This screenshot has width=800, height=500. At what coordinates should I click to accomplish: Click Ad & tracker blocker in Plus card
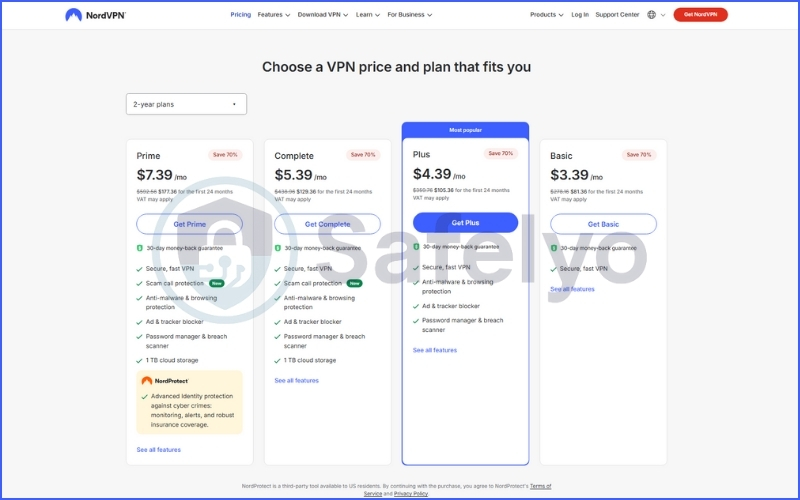pyautogui.click(x=451, y=306)
